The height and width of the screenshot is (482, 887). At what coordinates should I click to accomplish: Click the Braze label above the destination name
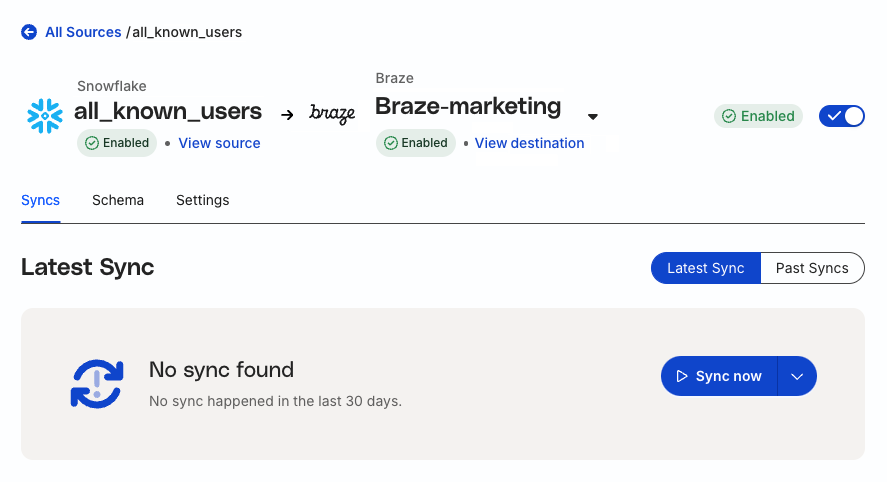395,78
